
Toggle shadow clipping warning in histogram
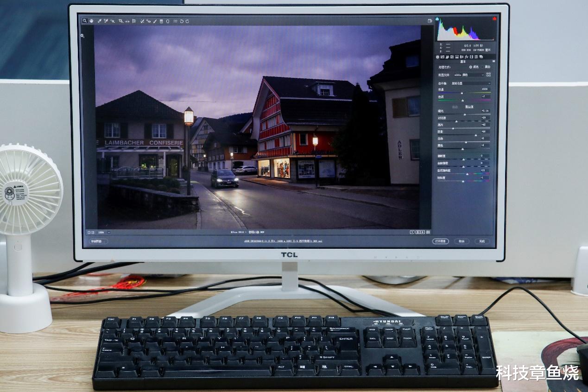pyautogui.click(x=437, y=19)
